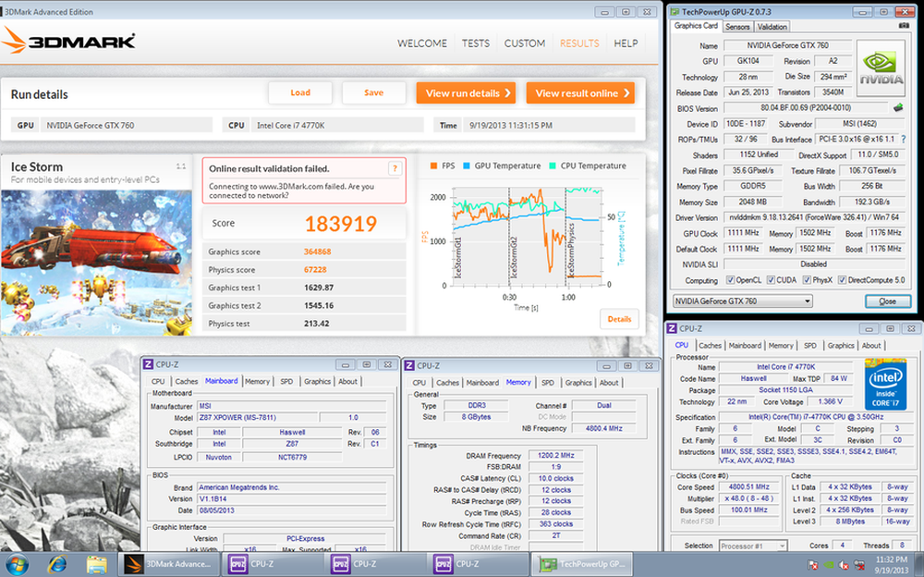Open the TESTS tab in 3DMark
The width and height of the screenshot is (924, 577).
point(476,43)
